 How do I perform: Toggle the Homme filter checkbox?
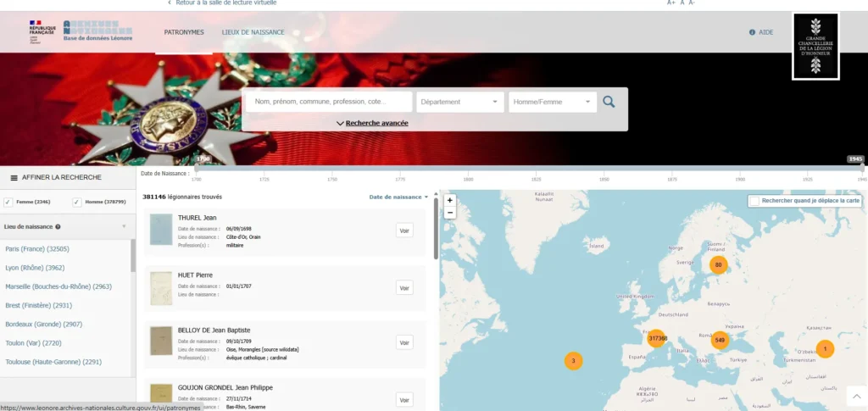click(x=77, y=202)
